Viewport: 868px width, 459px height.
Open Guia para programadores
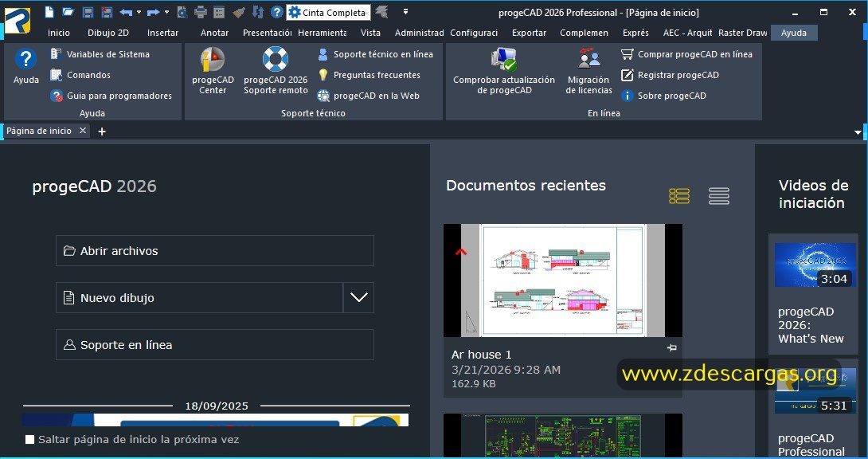pyautogui.click(x=111, y=96)
